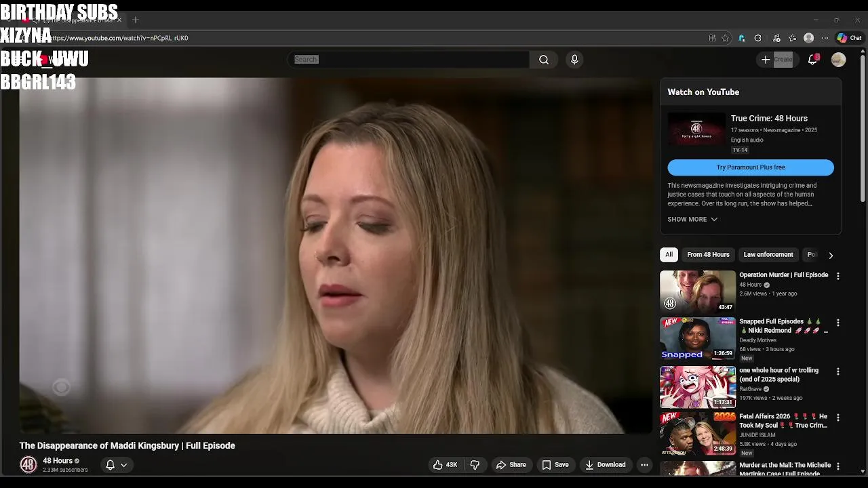The image size is (868, 488).
Task: Click the YouTube search input field
Action: pyautogui.click(x=408, y=60)
